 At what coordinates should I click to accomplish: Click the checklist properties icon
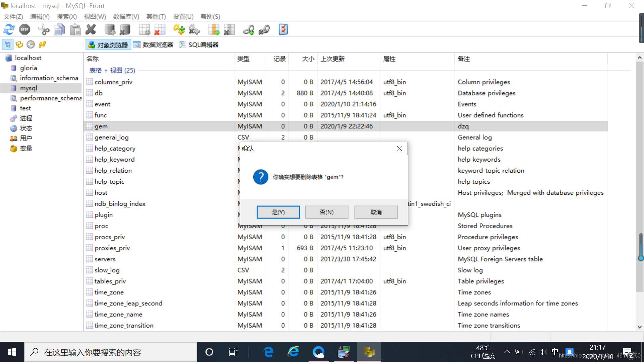point(283,29)
